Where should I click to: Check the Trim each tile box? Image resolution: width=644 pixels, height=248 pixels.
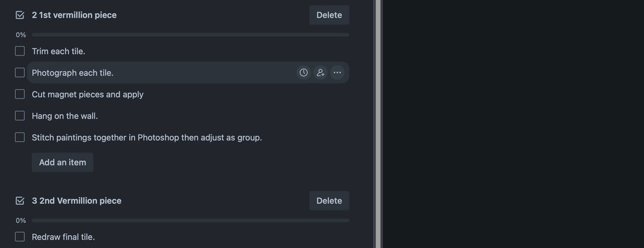[20, 51]
